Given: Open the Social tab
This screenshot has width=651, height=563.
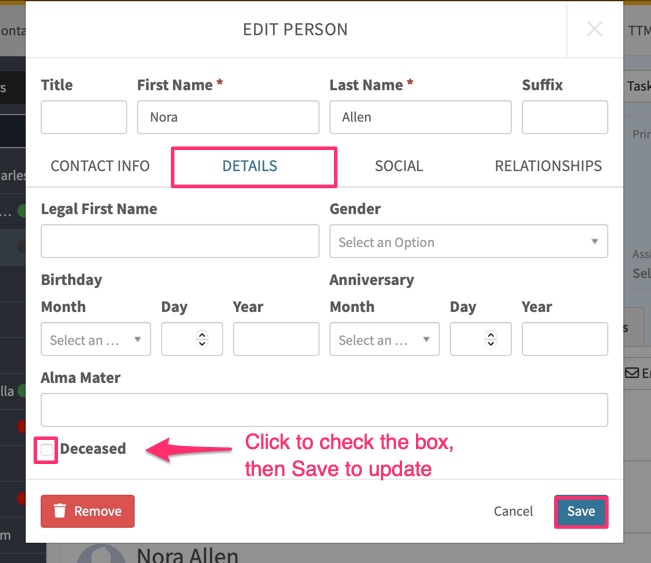Looking at the screenshot, I should pos(399,166).
